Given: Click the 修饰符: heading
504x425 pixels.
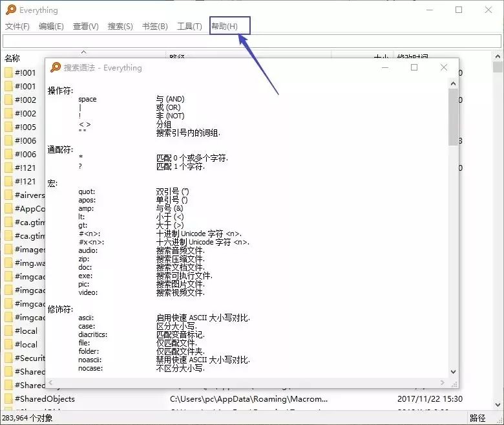Looking at the screenshot, I should (x=60, y=309).
